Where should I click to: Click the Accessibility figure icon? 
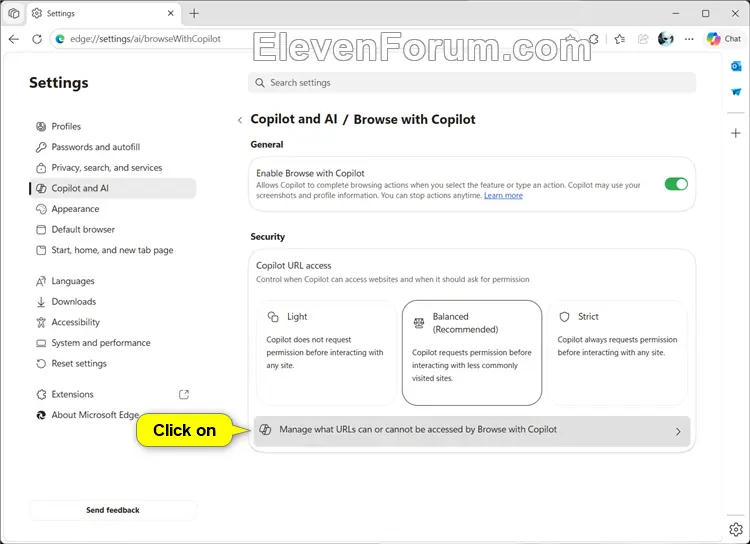(41, 322)
